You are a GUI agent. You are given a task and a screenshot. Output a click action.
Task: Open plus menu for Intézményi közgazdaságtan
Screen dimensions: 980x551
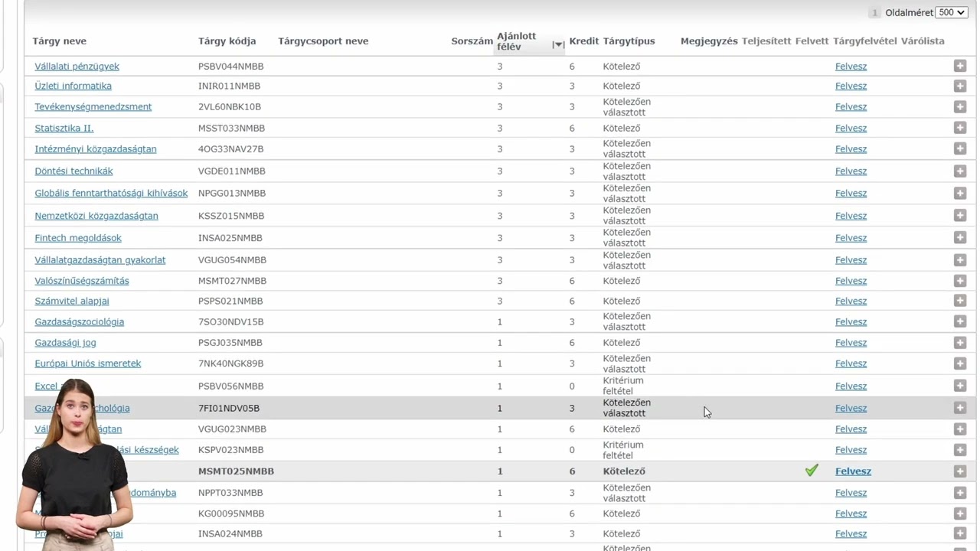(x=960, y=148)
